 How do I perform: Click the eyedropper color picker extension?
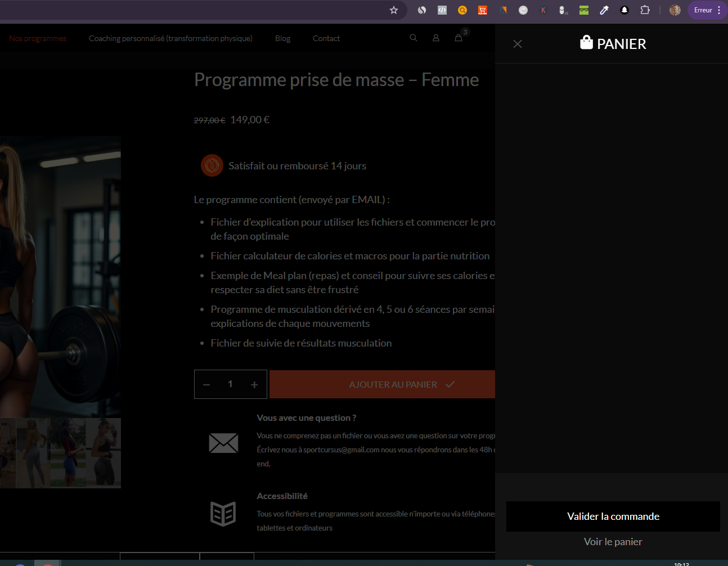pyautogui.click(x=604, y=10)
